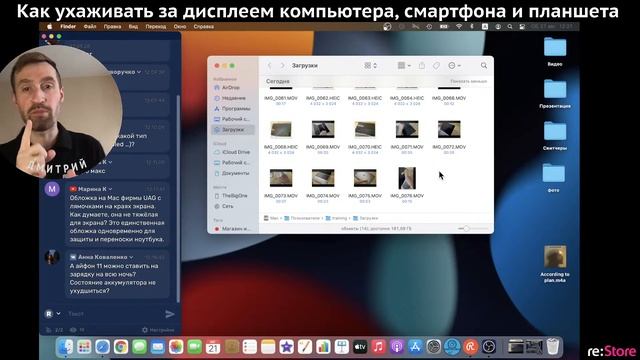The height and width of the screenshot is (360, 640).
Task: Open the Справка menu
Action: (204, 27)
